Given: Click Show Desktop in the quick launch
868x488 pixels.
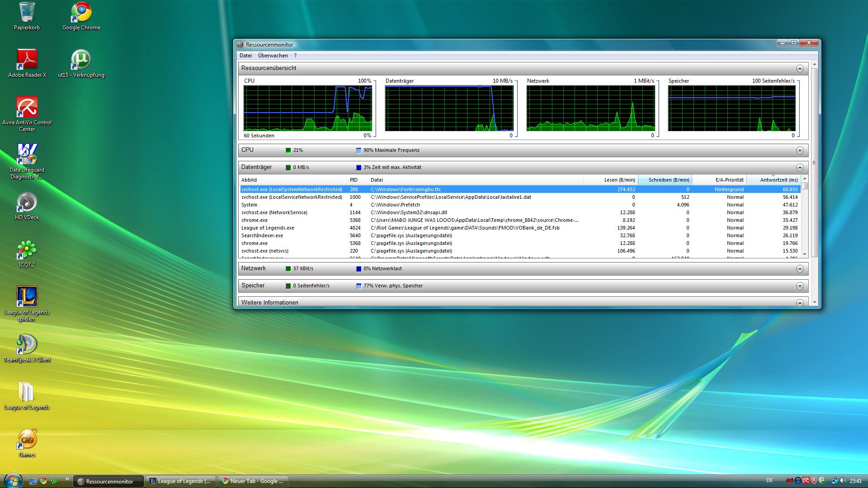Looking at the screenshot, I should (33, 481).
